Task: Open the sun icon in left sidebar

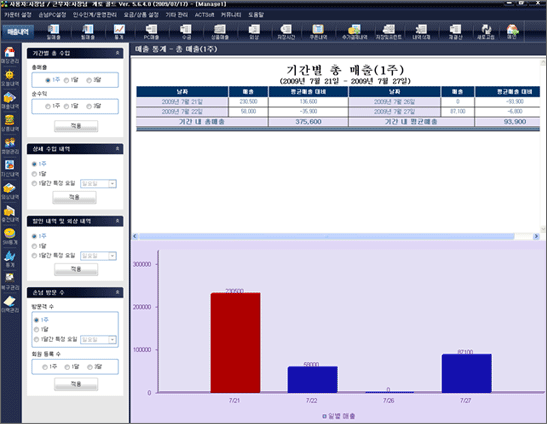Action: pos(10,75)
